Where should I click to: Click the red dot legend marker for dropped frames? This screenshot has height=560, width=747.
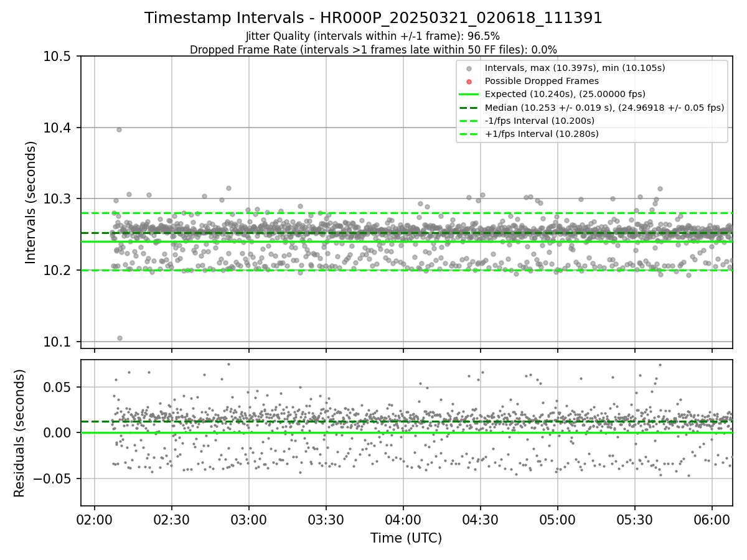coord(469,82)
